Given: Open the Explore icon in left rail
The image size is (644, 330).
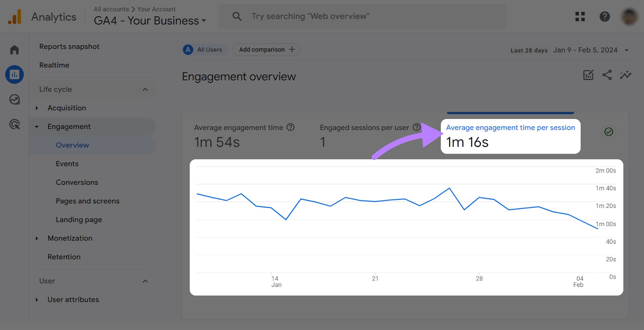Looking at the screenshot, I should click(14, 100).
